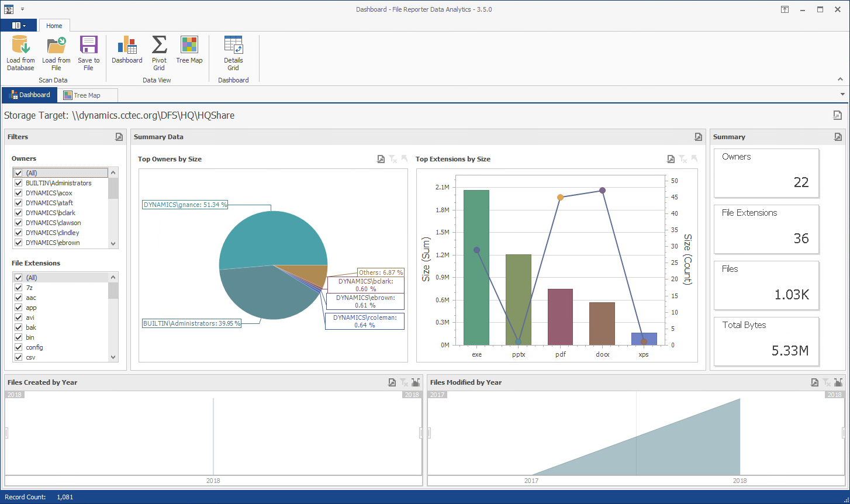Export the Top Owners by Size chart
The height and width of the screenshot is (504, 850).
tap(381, 159)
